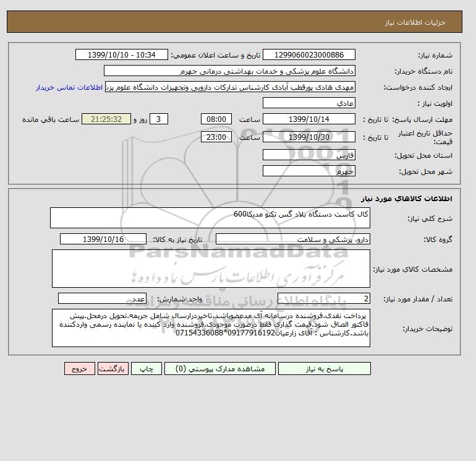The image size is (476, 461).
Task: Click the buyer notes text box
Action: pos(211,328)
